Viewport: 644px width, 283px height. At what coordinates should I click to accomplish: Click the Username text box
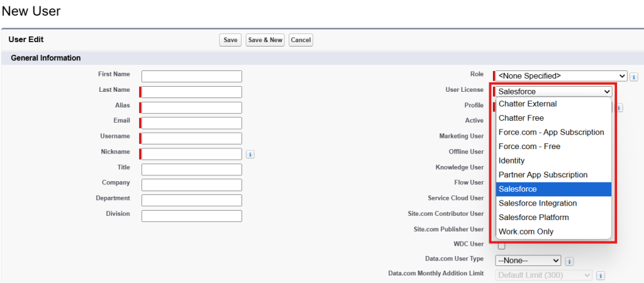(192, 138)
